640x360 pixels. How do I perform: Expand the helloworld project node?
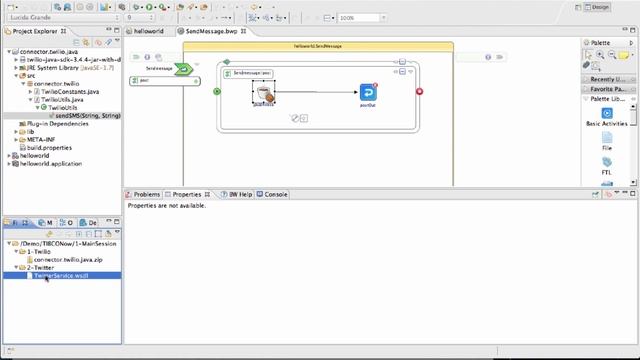coord(9,156)
